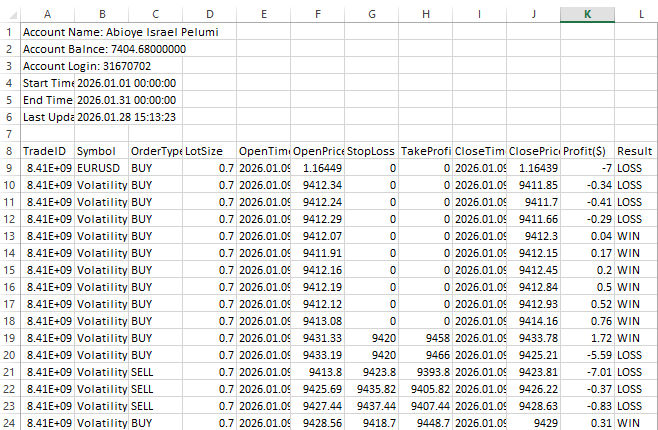The height and width of the screenshot is (430, 658).
Task: Click open price cell 9412.07
Action: click(x=318, y=236)
